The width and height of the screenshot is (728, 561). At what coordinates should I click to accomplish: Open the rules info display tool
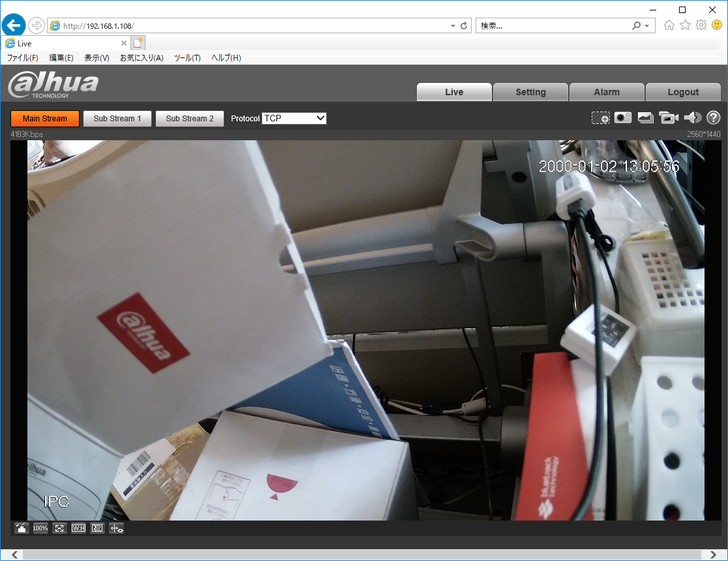(x=116, y=528)
